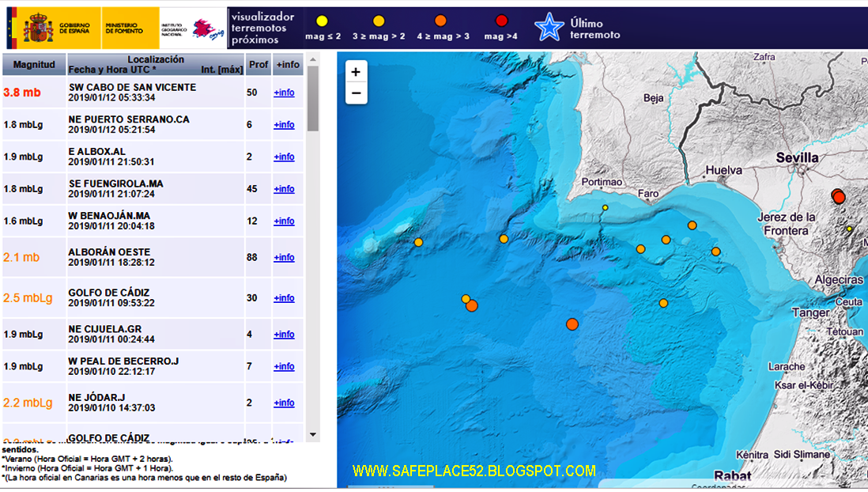The height and width of the screenshot is (492, 868).
Task: Select the large orange marker near map bottom center
Action: 572,324
